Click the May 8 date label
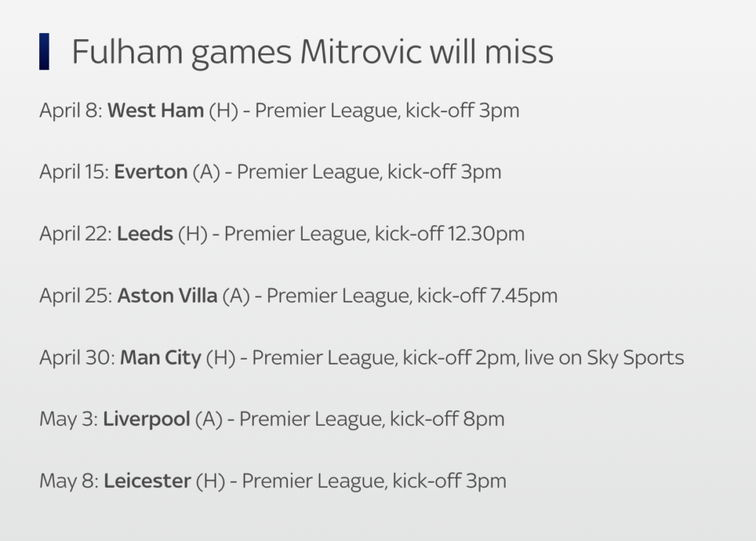756x541 pixels. pyautogui.click(x=69, y=481)
